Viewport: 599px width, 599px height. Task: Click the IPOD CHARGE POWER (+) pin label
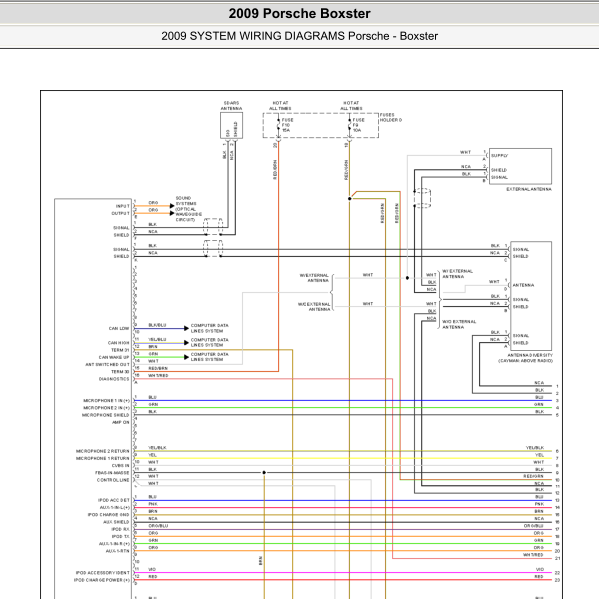point(102,580)
